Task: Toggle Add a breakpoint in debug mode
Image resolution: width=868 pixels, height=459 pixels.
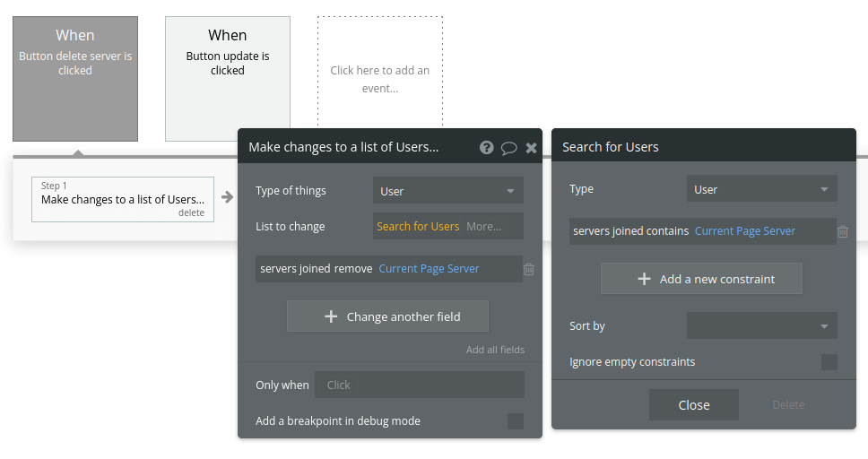Action: point(516,421)
